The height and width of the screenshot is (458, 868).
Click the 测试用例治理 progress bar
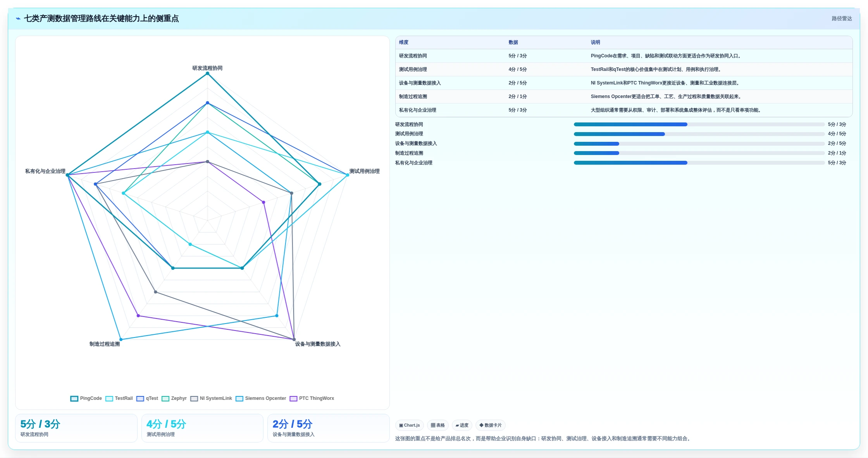click(x=699, y=134)
